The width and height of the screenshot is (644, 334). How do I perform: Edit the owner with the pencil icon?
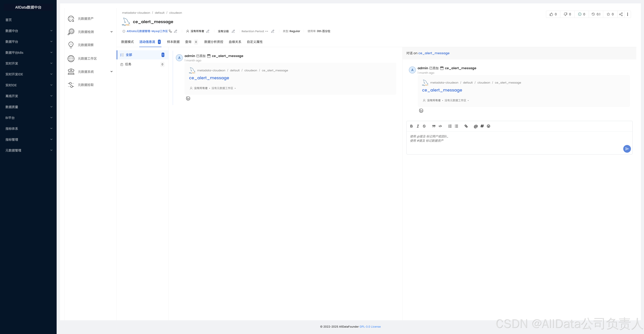click(208, 31)
